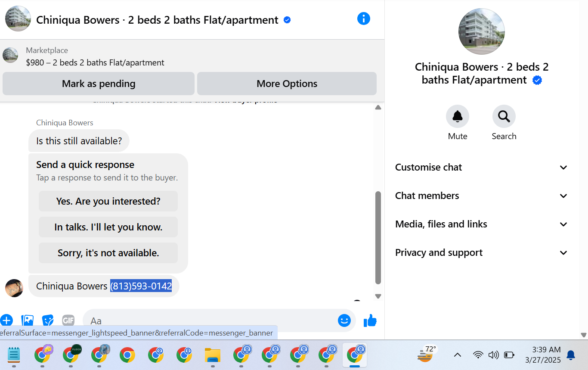The width and height of the screenshot is (588, 370).
Task: Open the File Explorer folder in the taskbar
Action: pyautogui.click(x=213, y=355)
